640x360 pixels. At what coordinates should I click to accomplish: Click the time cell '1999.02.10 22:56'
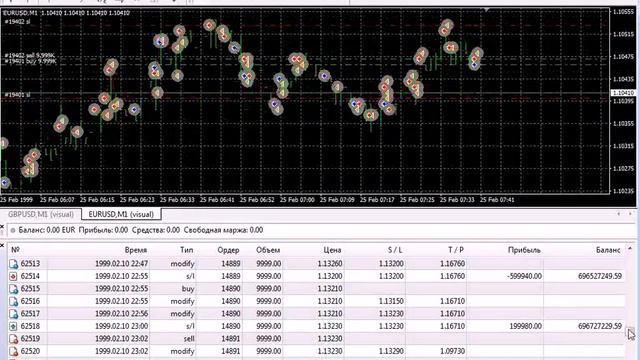[x=121, y=314]
